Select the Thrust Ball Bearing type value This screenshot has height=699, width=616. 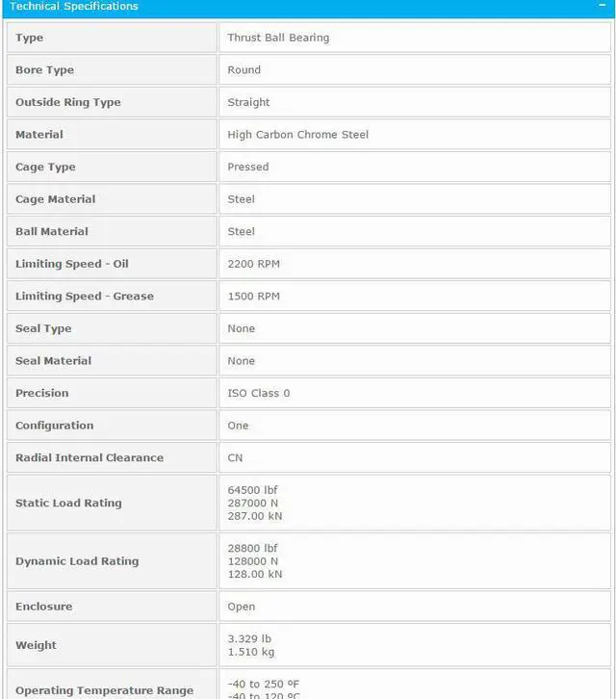[278, 38]
